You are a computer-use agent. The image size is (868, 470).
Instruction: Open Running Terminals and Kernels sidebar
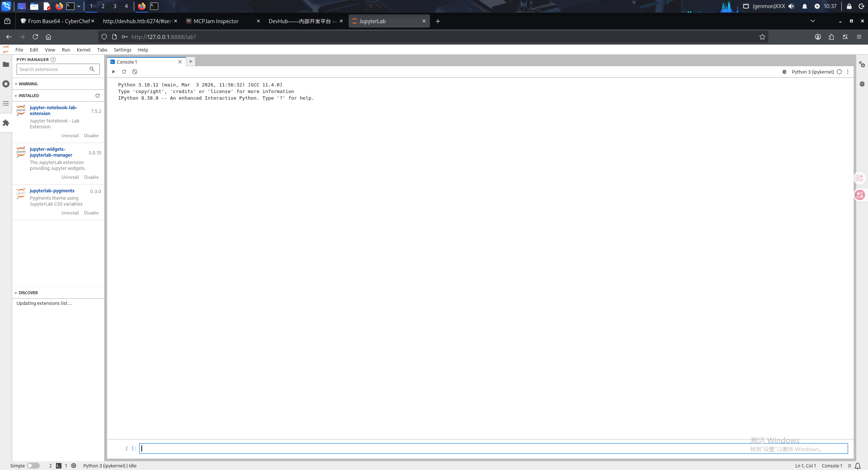pos(6,84)
